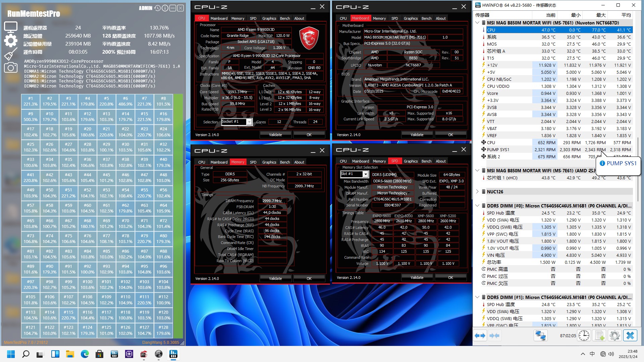Take screenshot with RunMemtestPro camera icon

click(11, 68)
